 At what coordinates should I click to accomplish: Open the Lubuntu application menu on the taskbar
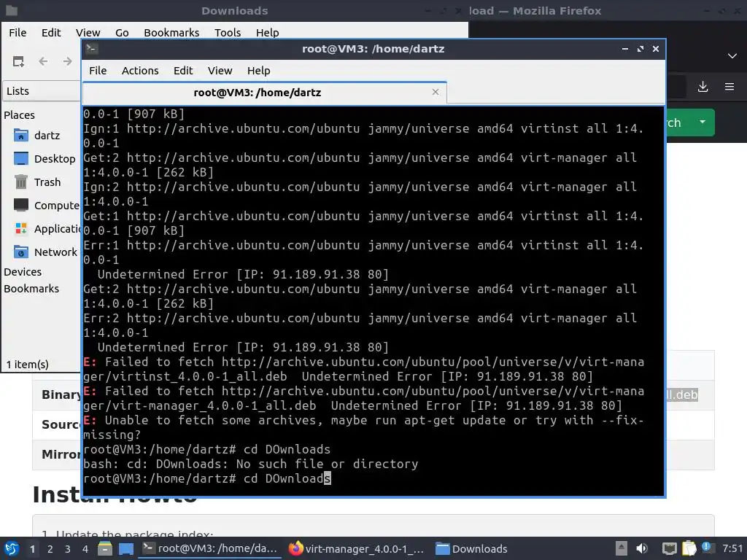click(12, 548)
